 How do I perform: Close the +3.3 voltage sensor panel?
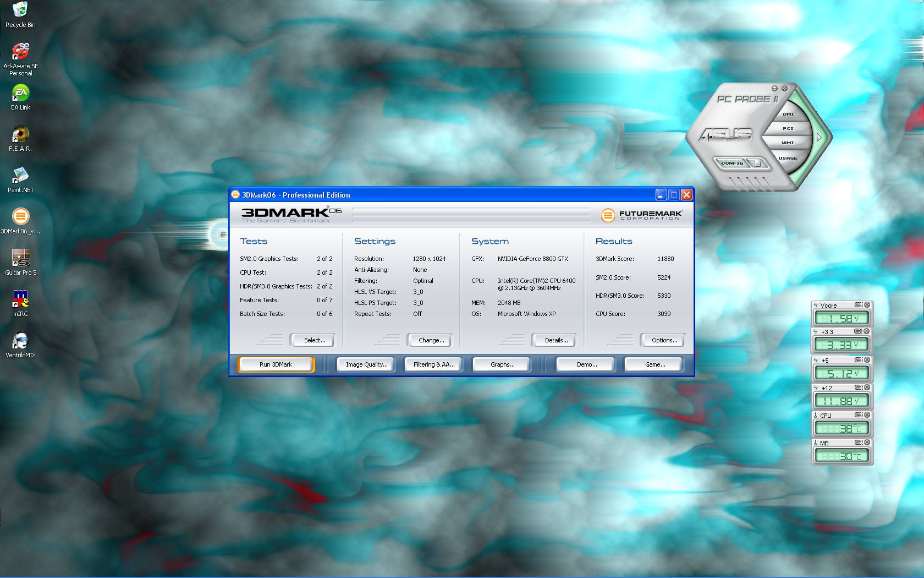pyautogui.click(x=867, y=331)
